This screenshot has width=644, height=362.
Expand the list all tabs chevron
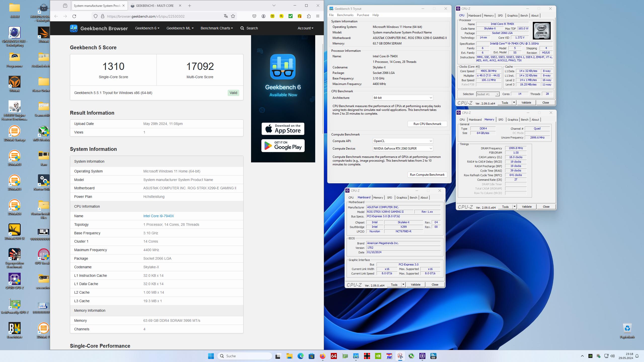274,6
